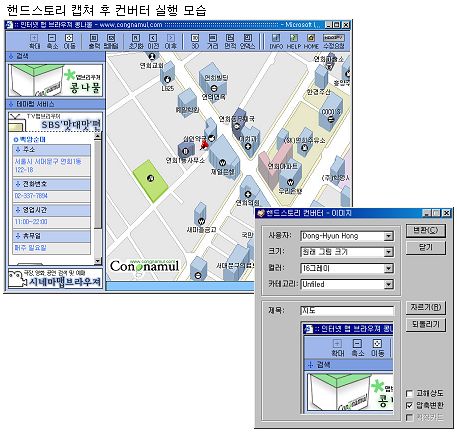Select the 확대 zoom-in tool in the map toolbar
Image resolution: width=457 pixels, height=434 pixels.
coord(34,41)
